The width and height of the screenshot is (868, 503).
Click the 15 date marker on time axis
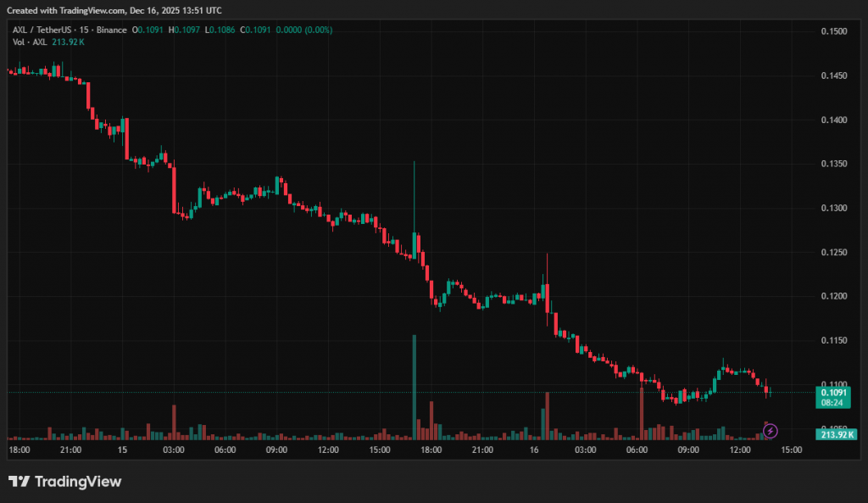[x=122, y=450]
